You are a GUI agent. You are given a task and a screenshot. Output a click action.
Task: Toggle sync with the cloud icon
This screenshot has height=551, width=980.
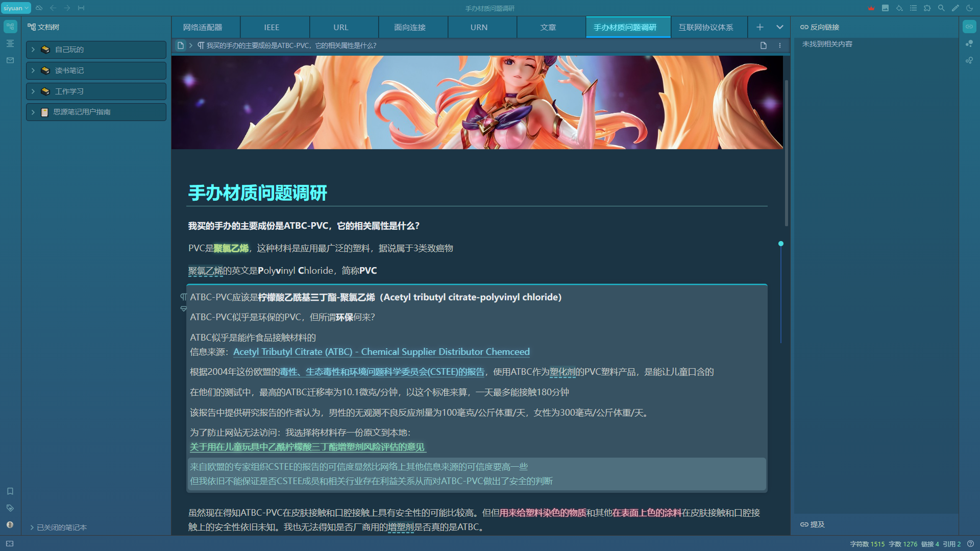click(x=39, y=8)
